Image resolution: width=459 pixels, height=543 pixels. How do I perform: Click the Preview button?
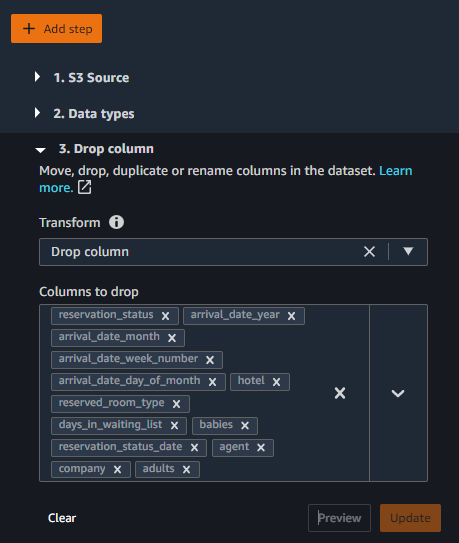coord(339,518)
